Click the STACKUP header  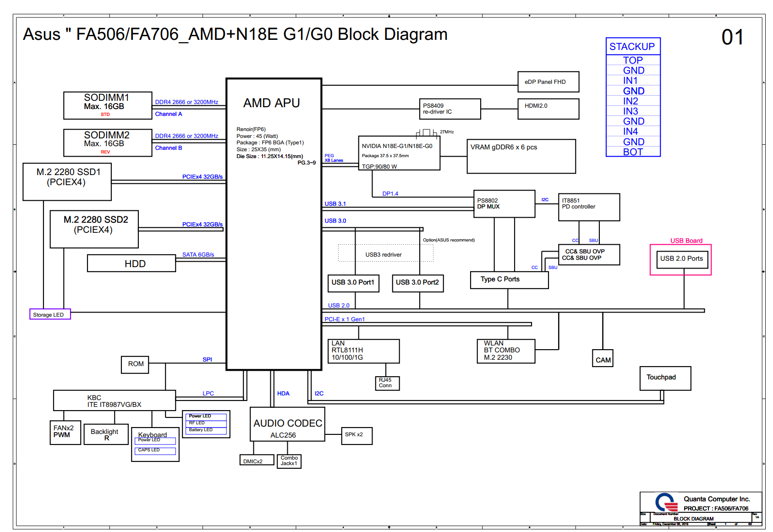[633, 47]
